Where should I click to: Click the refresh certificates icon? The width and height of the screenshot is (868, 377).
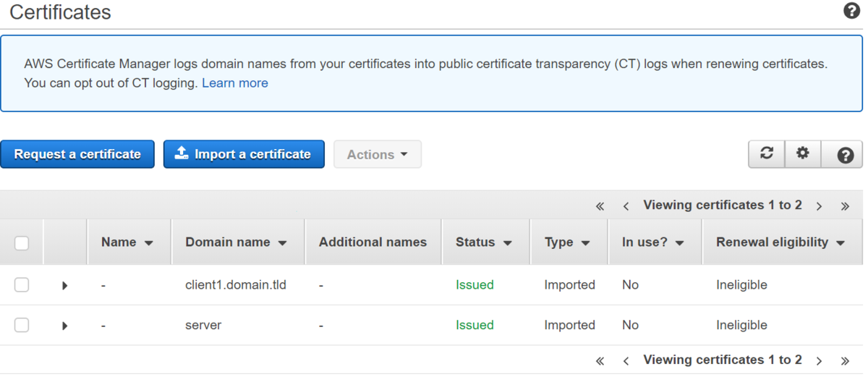point(767,154)
